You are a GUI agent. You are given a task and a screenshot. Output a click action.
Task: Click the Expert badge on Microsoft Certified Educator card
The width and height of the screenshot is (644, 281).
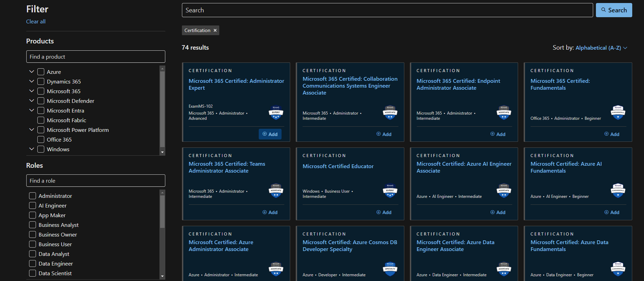tap(390, 191)
